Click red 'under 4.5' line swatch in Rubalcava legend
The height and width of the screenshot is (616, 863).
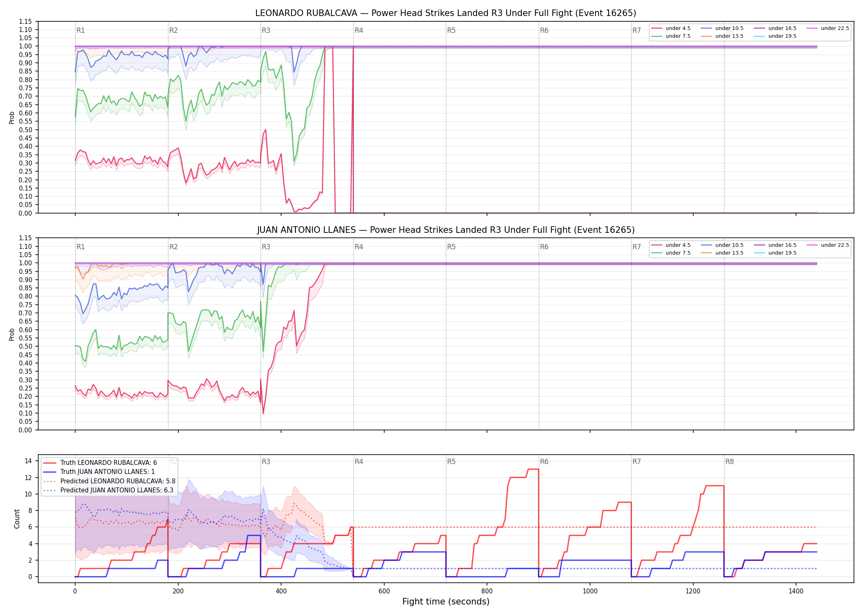(x=657, y=28)
